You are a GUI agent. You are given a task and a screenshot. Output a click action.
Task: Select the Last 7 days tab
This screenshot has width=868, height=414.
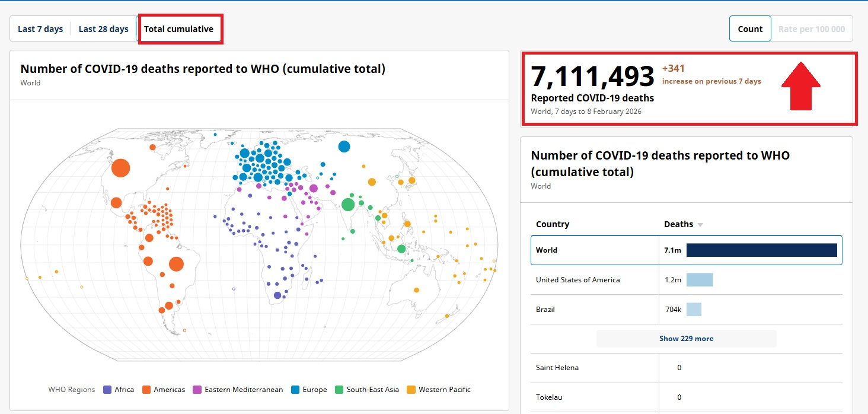(40, 29)
